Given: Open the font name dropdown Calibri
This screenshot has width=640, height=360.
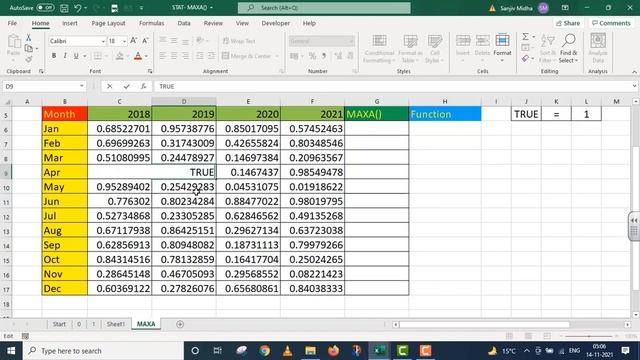Looking at the screenshot, I should click(103, 41).
